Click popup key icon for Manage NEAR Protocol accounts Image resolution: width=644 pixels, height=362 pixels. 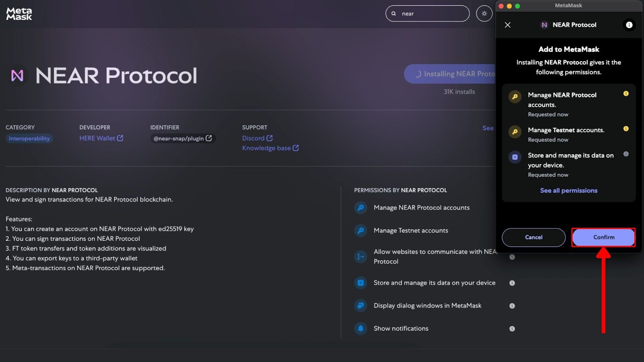515,97
